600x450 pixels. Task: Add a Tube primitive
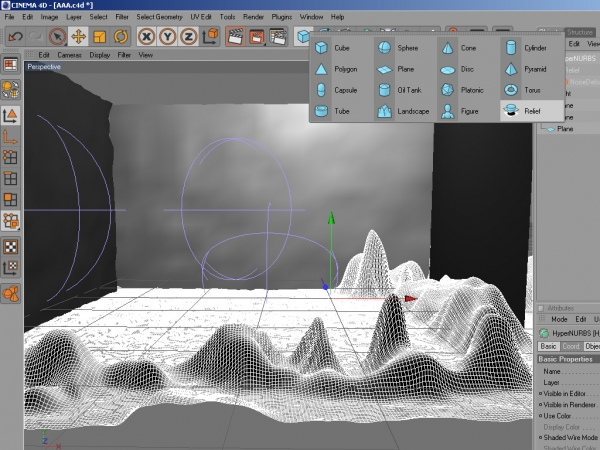[x=342, y=111]
